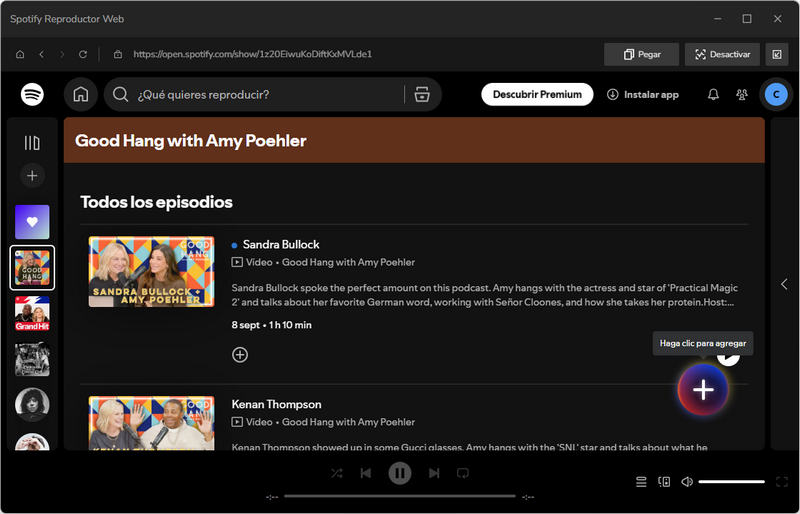The width and height of the screenshot is (800, 514).
Task: Click the search magnifier icon
Action: 120,94
